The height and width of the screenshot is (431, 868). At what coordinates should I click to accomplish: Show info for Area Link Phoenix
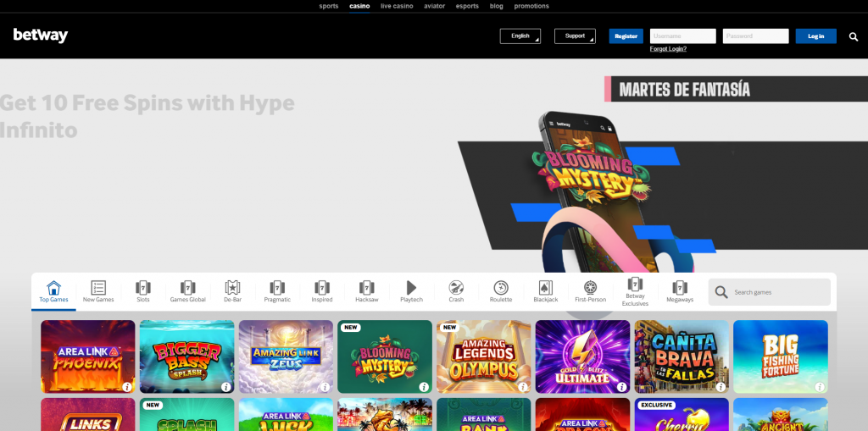127,387
